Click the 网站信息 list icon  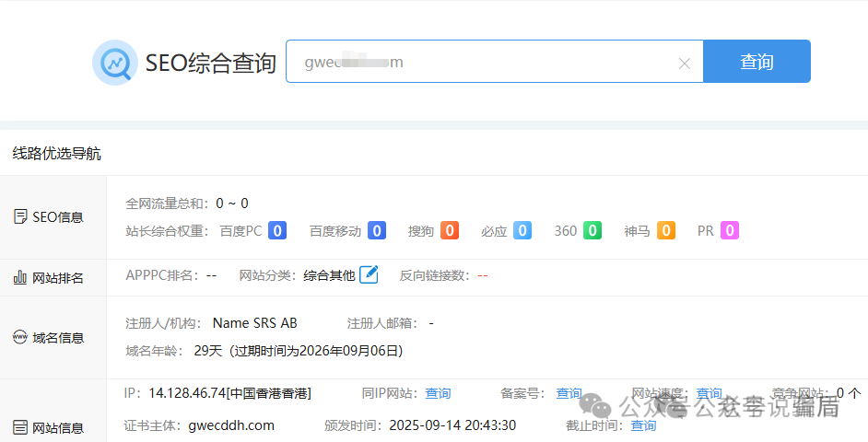tap(20, 427)
